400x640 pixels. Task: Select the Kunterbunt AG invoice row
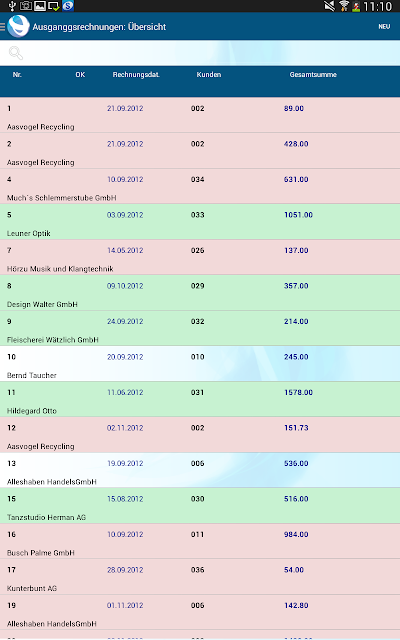point(200,577)
